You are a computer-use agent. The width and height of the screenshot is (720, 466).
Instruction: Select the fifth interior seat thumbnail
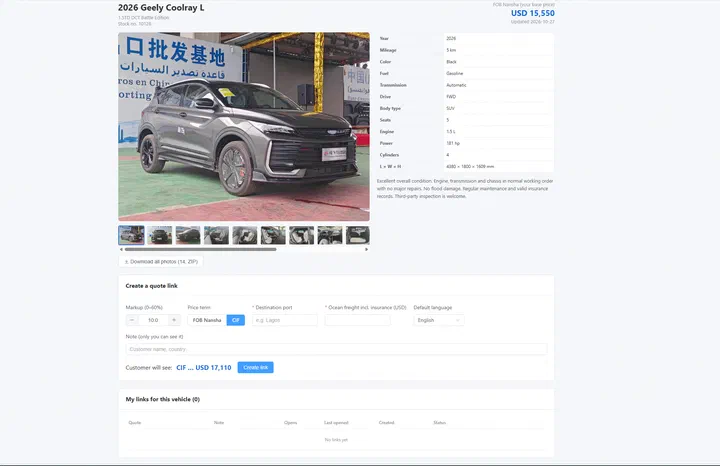coord(245,235)
